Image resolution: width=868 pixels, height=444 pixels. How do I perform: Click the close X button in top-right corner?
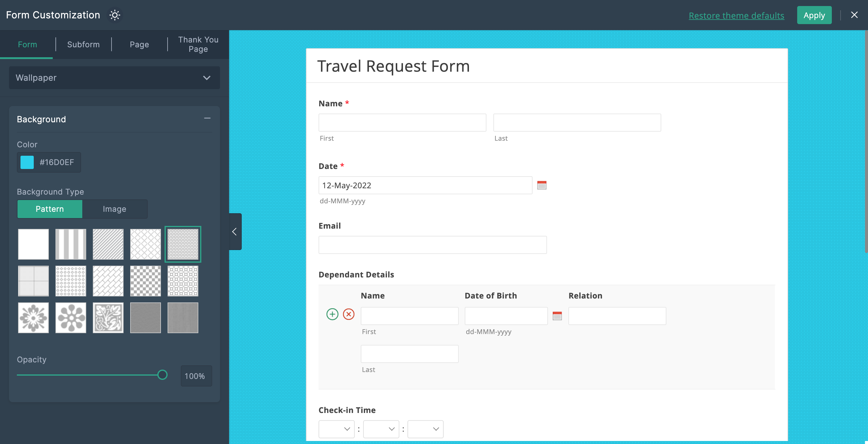coord(855,15)
